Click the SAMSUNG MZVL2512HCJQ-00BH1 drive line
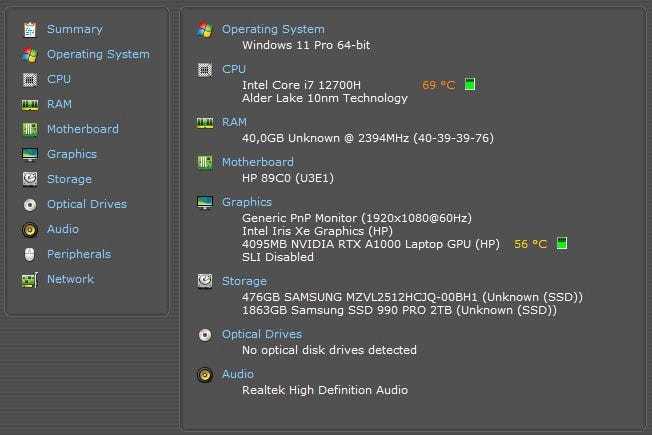 pyautogui.click(x=412, y=297)
